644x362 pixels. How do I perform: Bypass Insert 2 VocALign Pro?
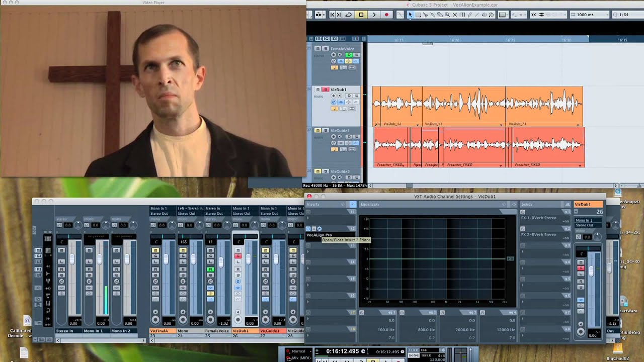[313, 228]
